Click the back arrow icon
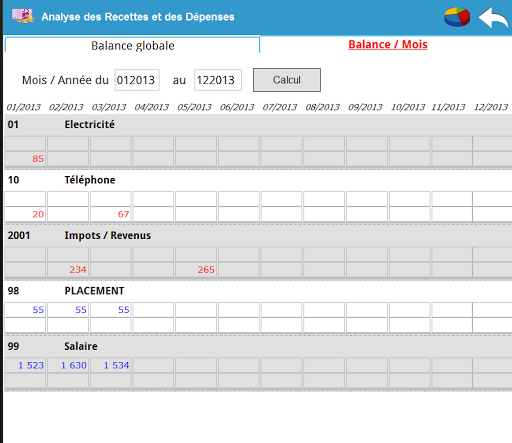The image size is (512, 443). 493,17
